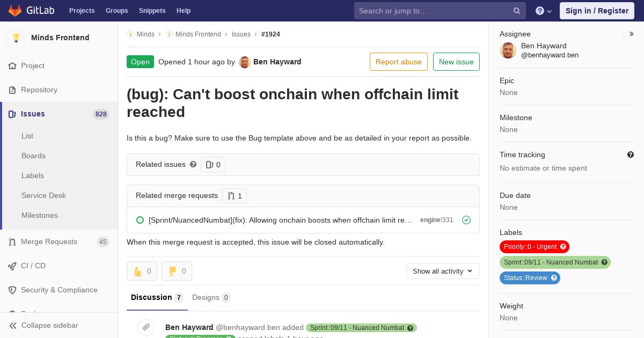The height and width of the screenshot is (338, 644).
Task: Open Repository via document icon
Action: [x=12, y=90]
